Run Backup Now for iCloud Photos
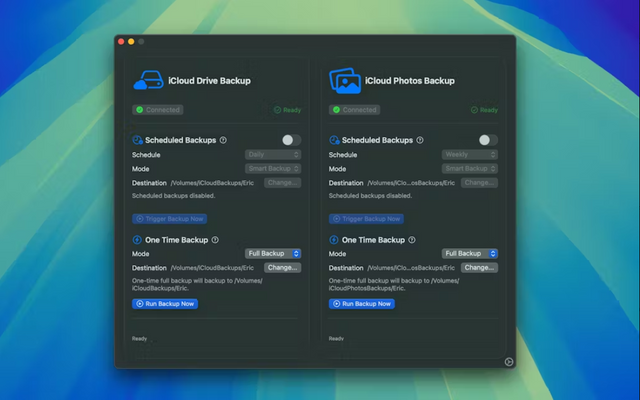The height and width of the screenshot is (400, 640). coord(362,304)
